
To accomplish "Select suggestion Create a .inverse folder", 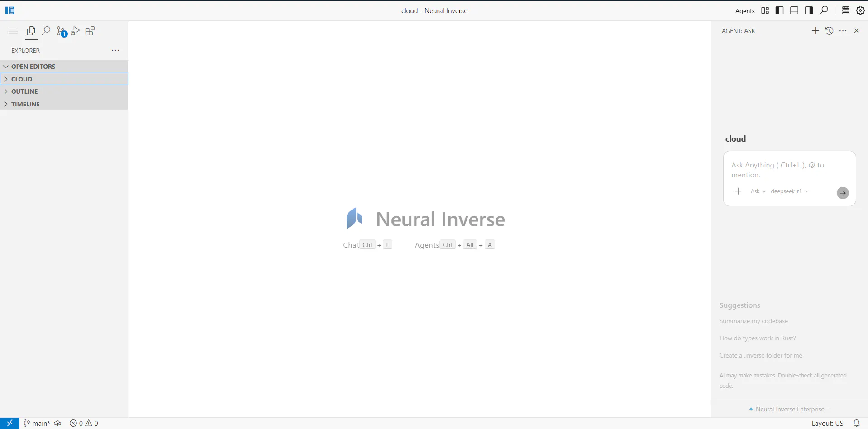I will click(x=761, y=355).
